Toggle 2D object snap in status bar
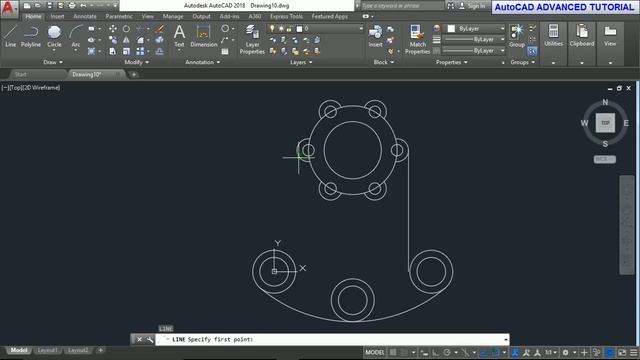Image resolution: width=640 pixels, height=360 pixels. coord(496,352)
